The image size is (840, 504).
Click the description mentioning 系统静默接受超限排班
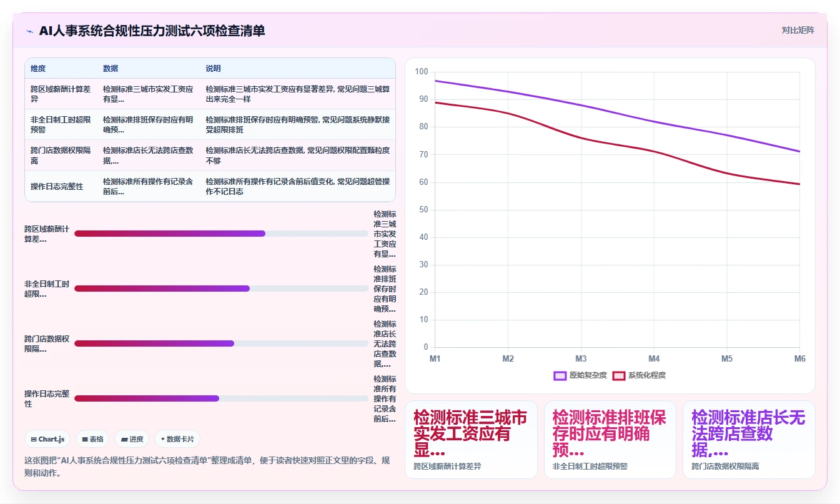pos(297,124)
